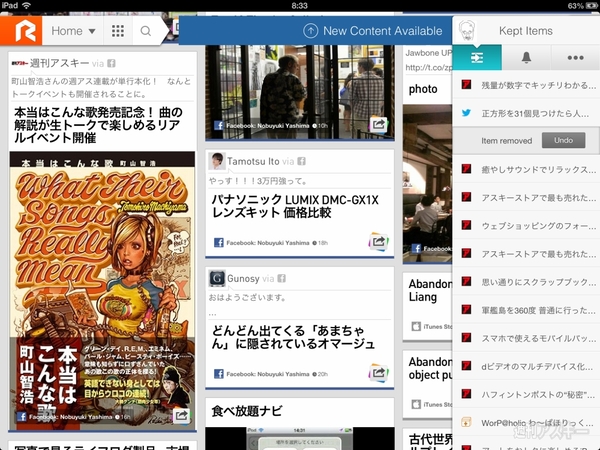Screen dimensions: 600x450
Task: Open the user profile avatar
Action: pos(466,30)
